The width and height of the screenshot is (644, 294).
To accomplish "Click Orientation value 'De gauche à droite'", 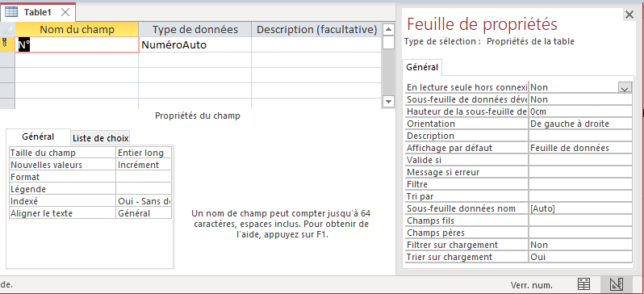I will point(580,124).
